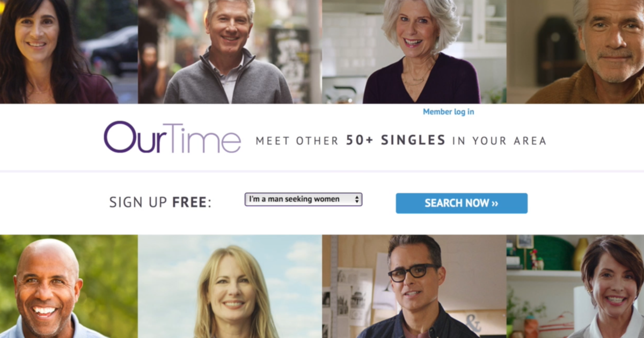The image size is (644, 338).
Task: Click the 'SIGN UP FREE:' label
Action: (x=160, y=202)
